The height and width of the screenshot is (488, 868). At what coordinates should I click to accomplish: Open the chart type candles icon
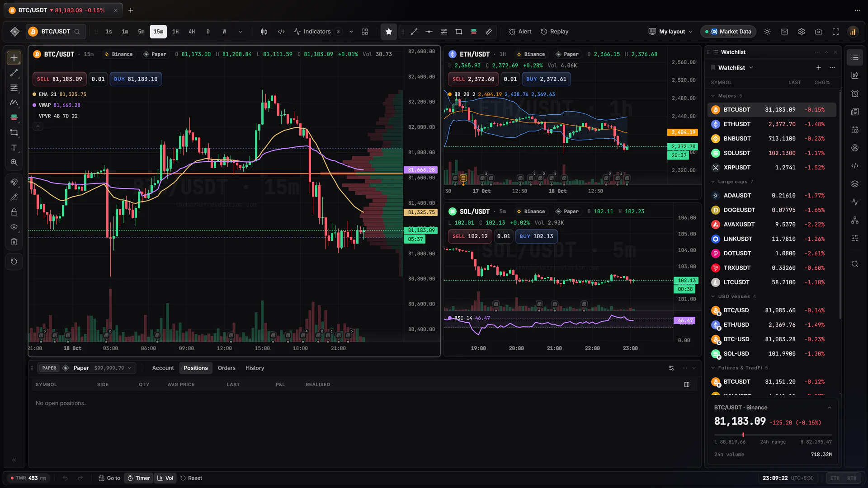point(264,32)
